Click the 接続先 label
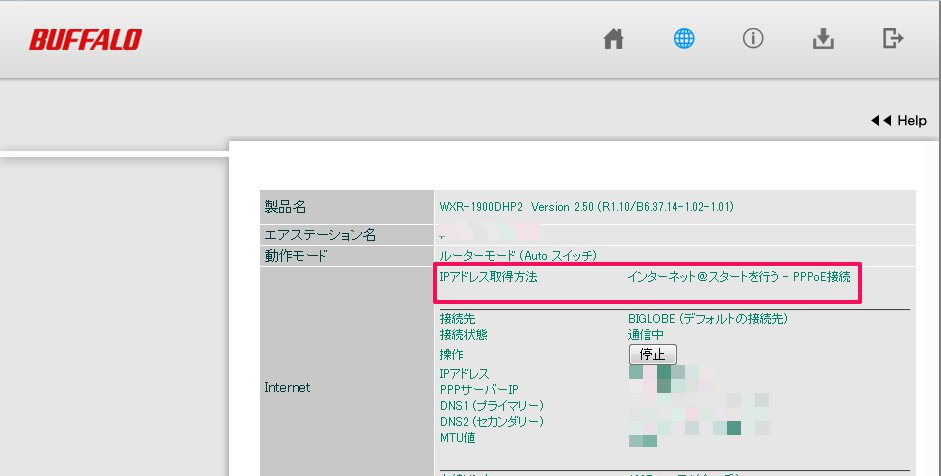This screenshot has width=941, height=476. coord(457,319)
